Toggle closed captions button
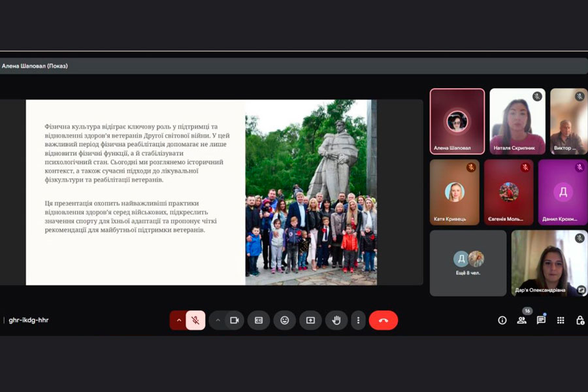 (x=259, y=320)
